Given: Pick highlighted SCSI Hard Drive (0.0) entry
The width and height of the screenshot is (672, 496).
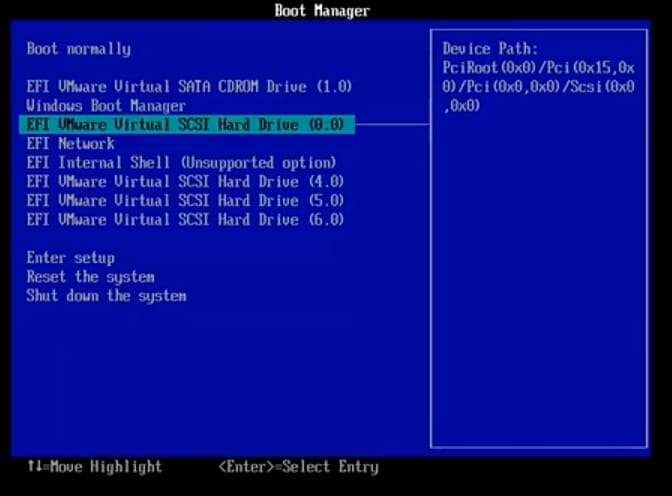Looking at the screenshot, I should coord(187,124).
